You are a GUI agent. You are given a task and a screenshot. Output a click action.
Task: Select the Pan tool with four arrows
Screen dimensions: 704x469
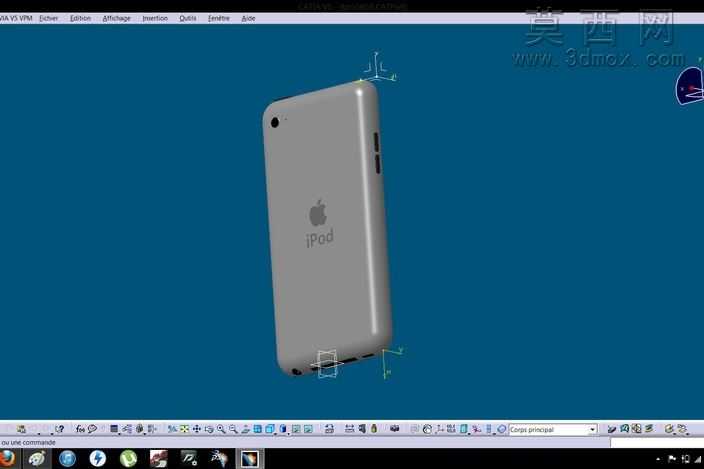[x=197, y=429]
